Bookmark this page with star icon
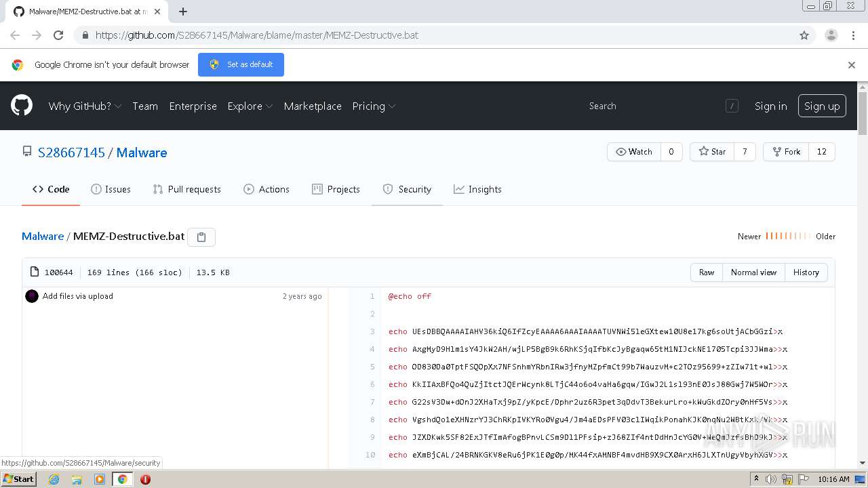This screenshot has width=868, height=488. click(x=804, y=35)
